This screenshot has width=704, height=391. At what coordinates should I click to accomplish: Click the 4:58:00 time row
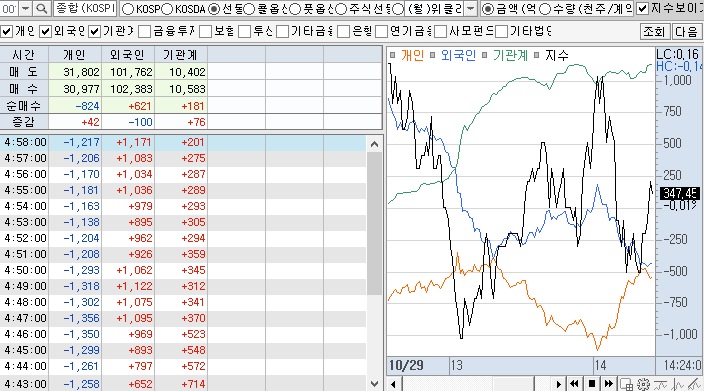click(x=183, y=142)
